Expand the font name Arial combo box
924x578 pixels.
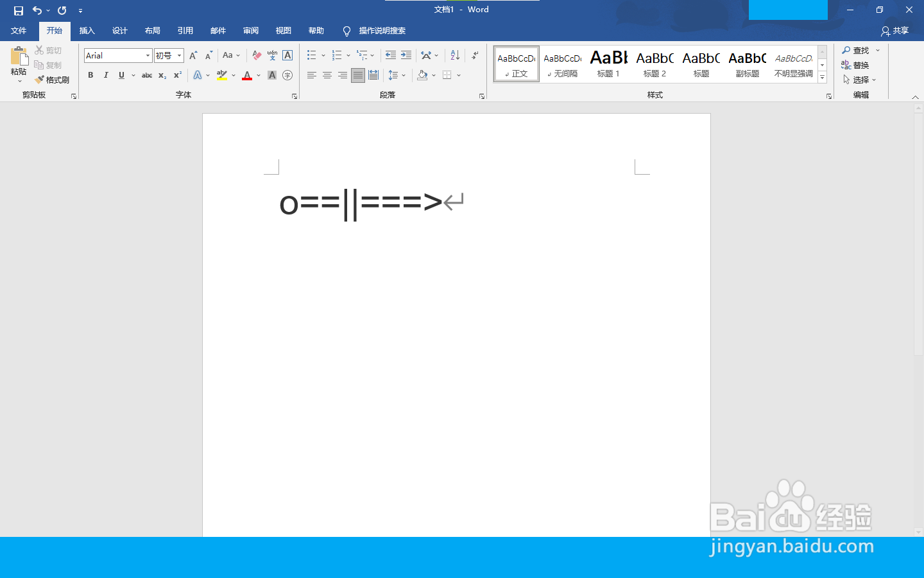(x=148, y=56)
